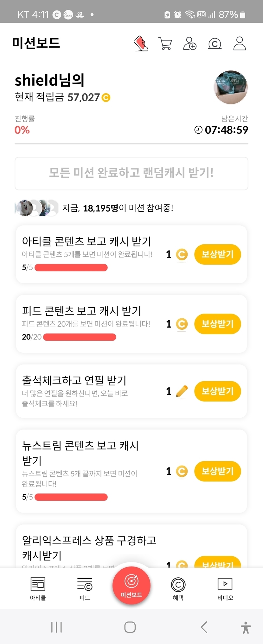263x644 pixels.
Task: Open the cash coin icon in header
Action: pyautogui.click(x=215, y=43)
